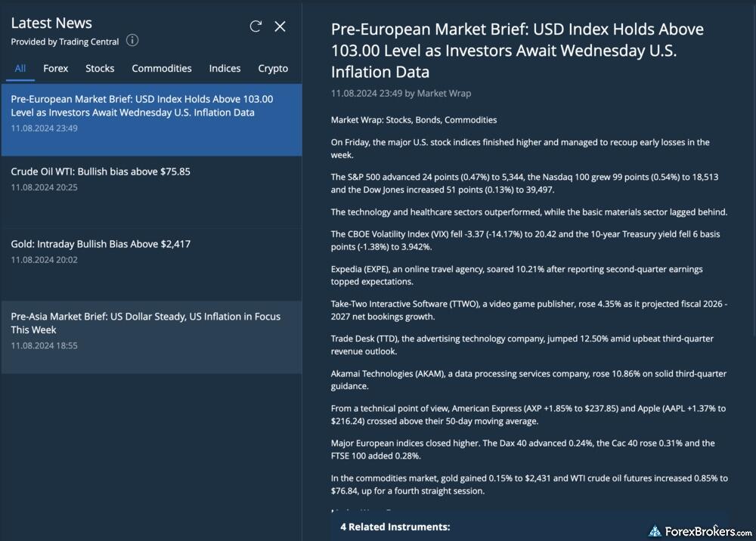The image size is (756, 541).
Task: Show the Indices news tab
Action: pyautogui.click(x=225, y=68)
